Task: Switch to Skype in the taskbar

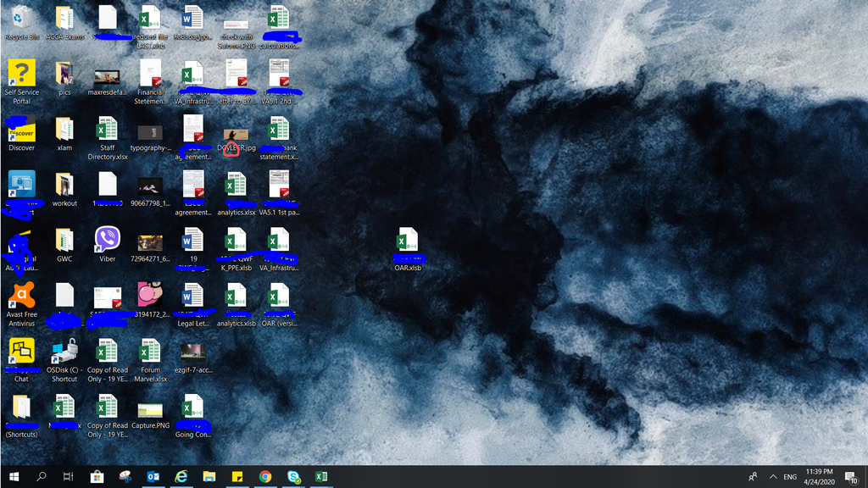Action: click(x=293, y=476)
